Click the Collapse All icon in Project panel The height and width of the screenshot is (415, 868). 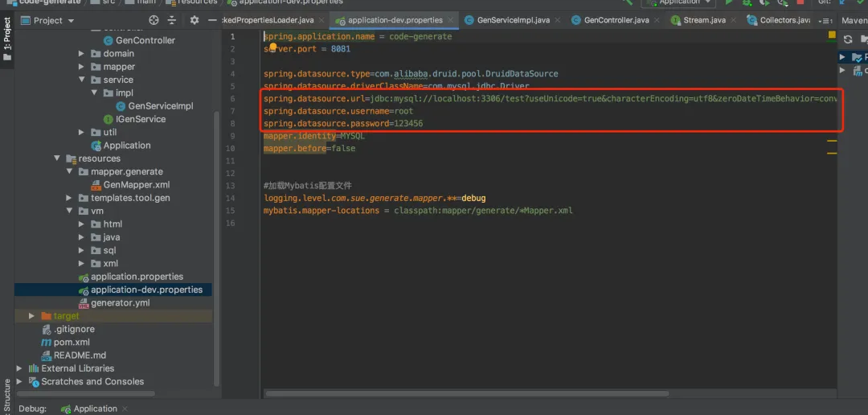[172, 20]
